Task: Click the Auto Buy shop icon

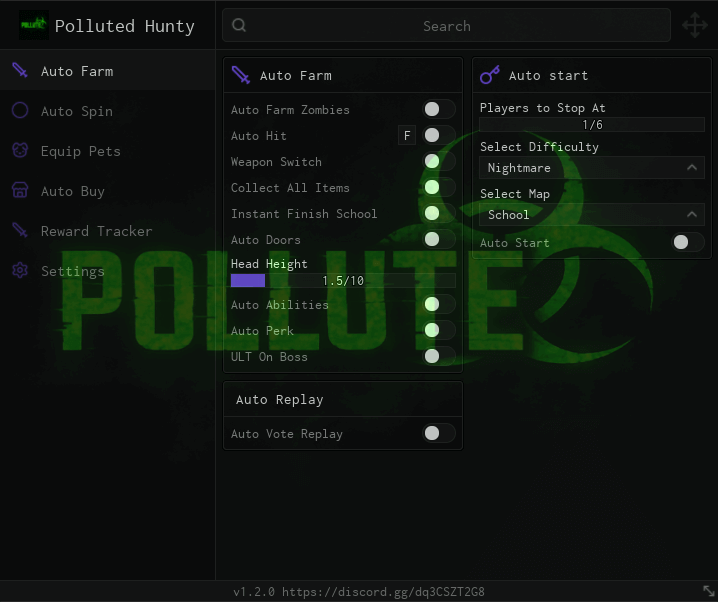Action: [20, 190]
